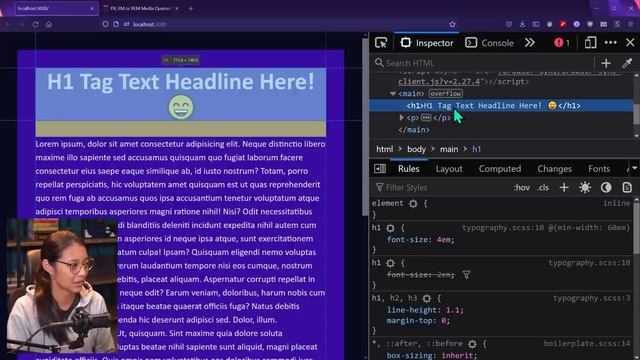Pick a page color with the eyedropper
Viewport: 640px width, 360px height.
pos(627,63)
